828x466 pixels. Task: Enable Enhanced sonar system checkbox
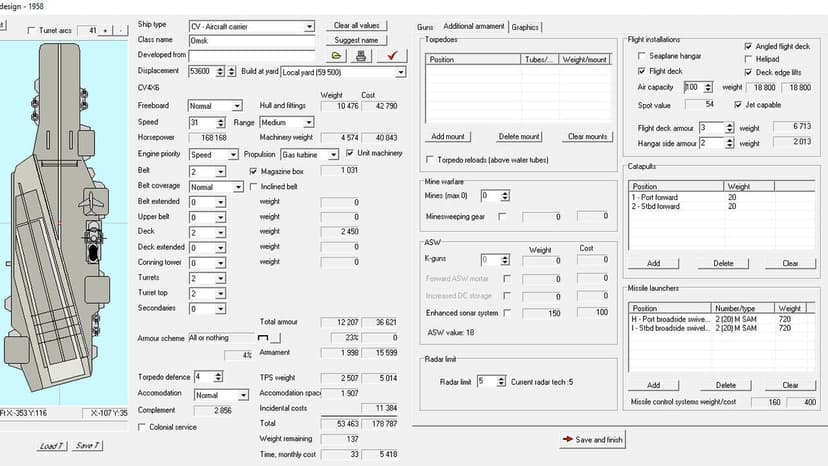tap(507, 313)
